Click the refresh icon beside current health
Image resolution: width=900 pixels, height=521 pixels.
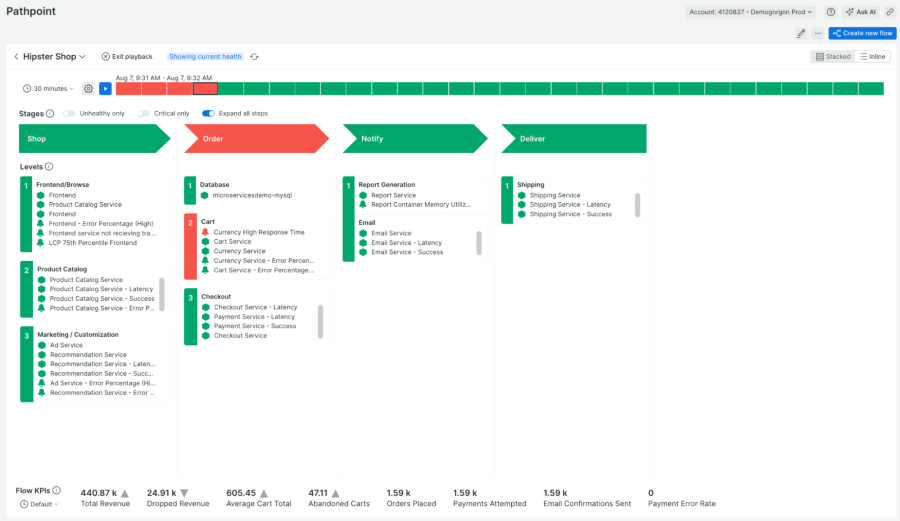coord(254,57)
